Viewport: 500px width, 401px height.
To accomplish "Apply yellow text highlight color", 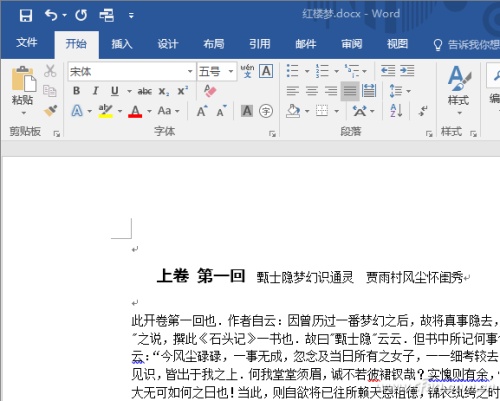I will [x=105, y=111].
